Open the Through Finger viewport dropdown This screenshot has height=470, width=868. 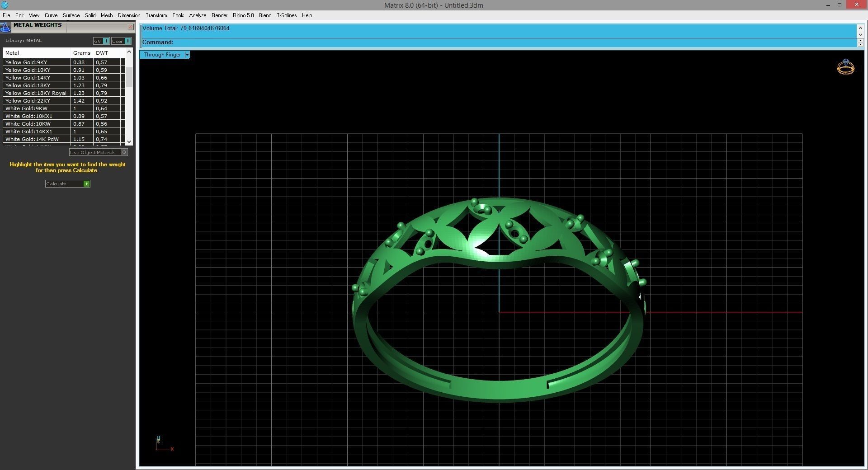point(187,55)
